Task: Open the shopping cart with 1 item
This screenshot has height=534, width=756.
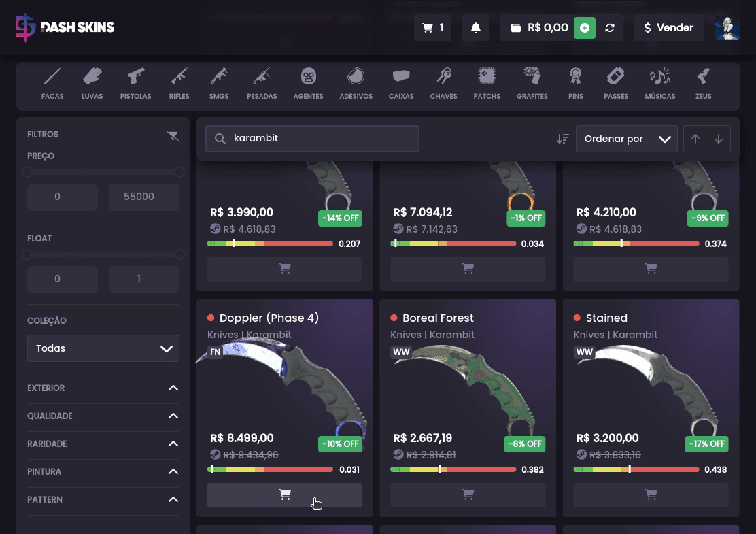Action: 432,28
